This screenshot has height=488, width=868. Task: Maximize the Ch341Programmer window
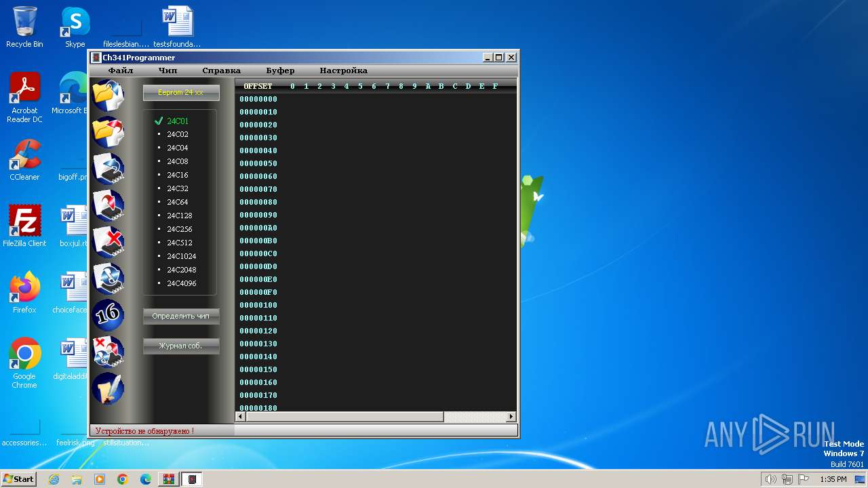pos(499,58)
